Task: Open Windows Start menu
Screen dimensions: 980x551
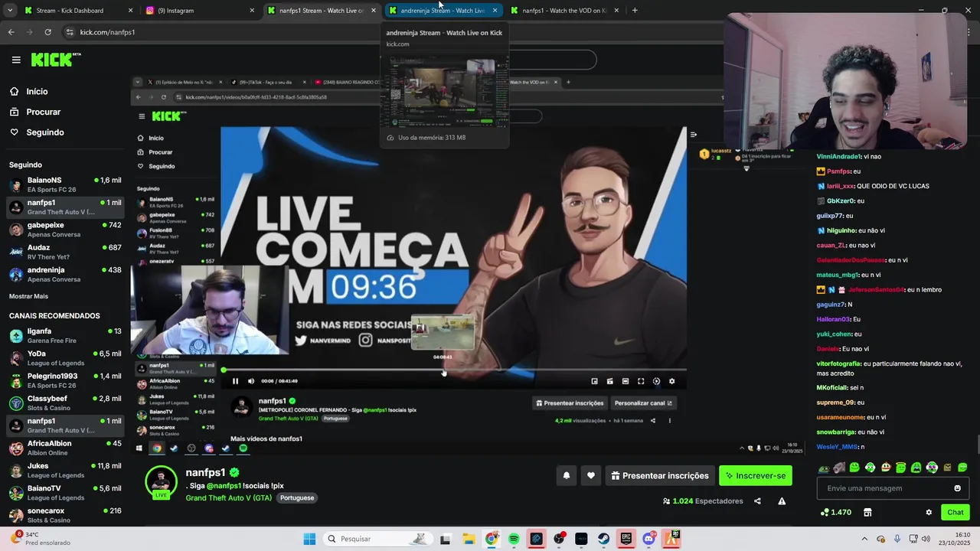Action: 309,539
